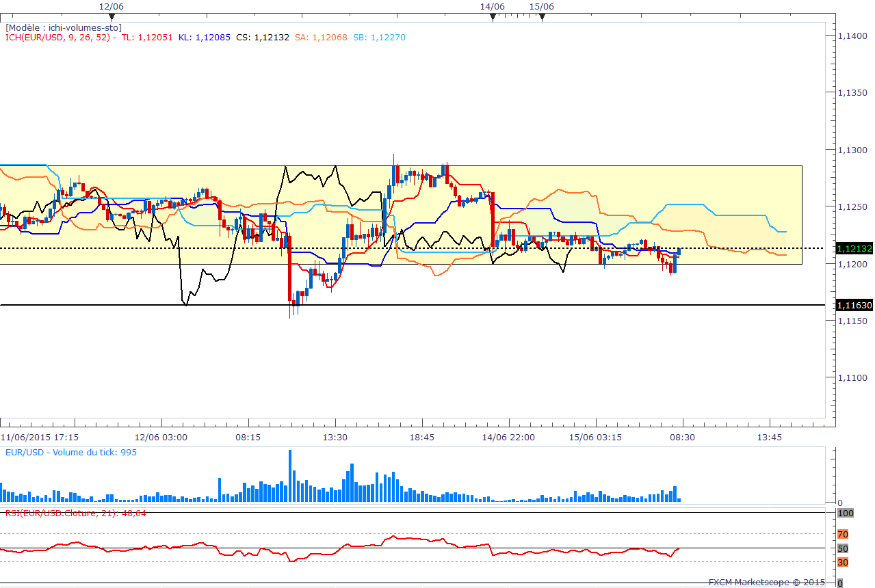This screenshot has width=875, height=588.
Task: Click the 14/06 day marker triangle
Action: point(493,18)
